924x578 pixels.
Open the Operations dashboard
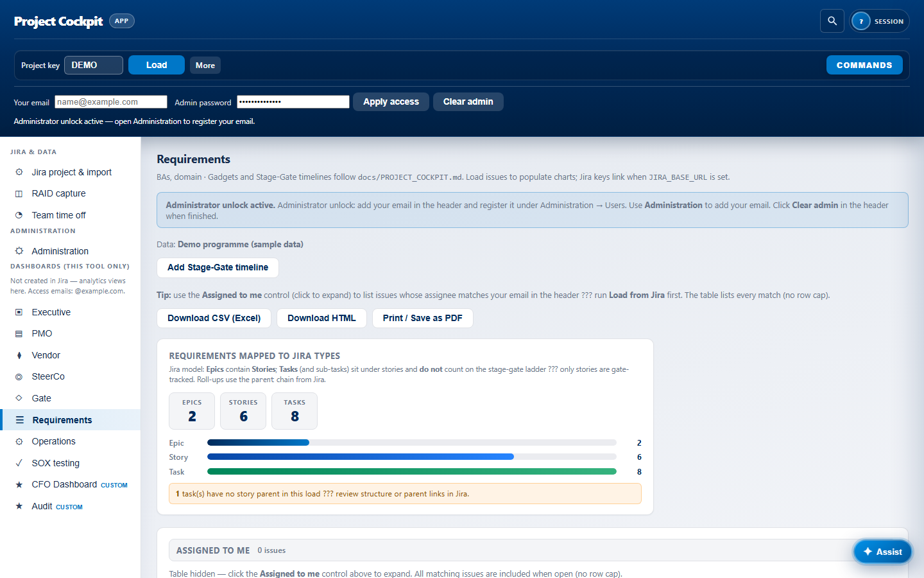(71, 441)
